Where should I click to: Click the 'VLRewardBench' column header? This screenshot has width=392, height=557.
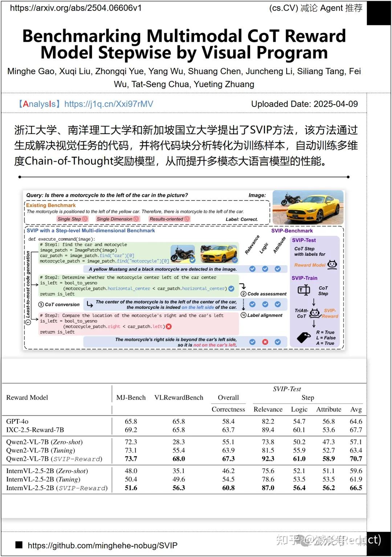coord(179,397)
